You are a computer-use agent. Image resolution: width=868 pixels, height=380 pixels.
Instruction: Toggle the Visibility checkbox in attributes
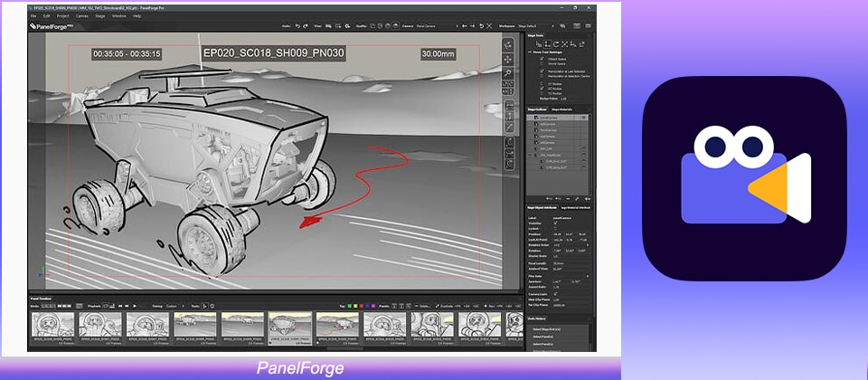pos(556,223)
